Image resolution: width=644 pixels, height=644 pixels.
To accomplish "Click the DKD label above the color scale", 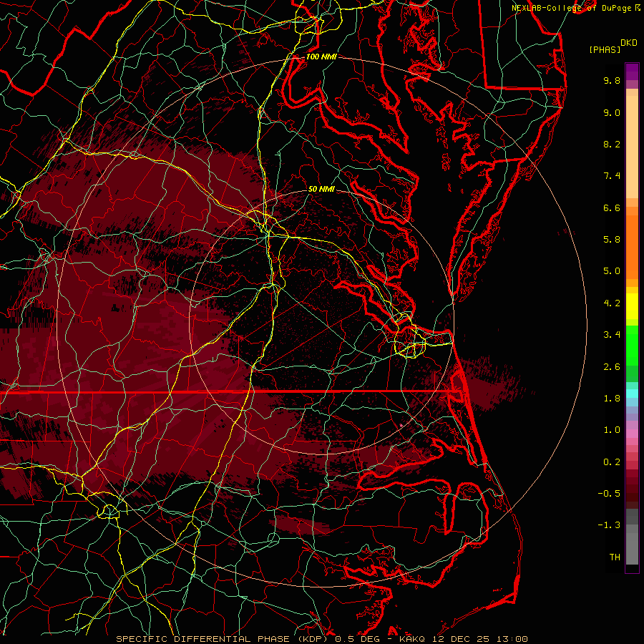I will (x=629, y=43).
